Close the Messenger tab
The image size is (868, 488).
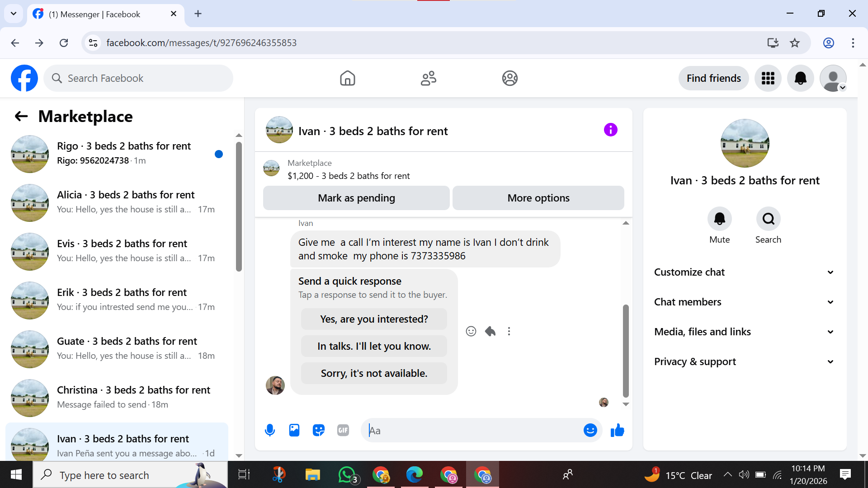tap(174, 14)
